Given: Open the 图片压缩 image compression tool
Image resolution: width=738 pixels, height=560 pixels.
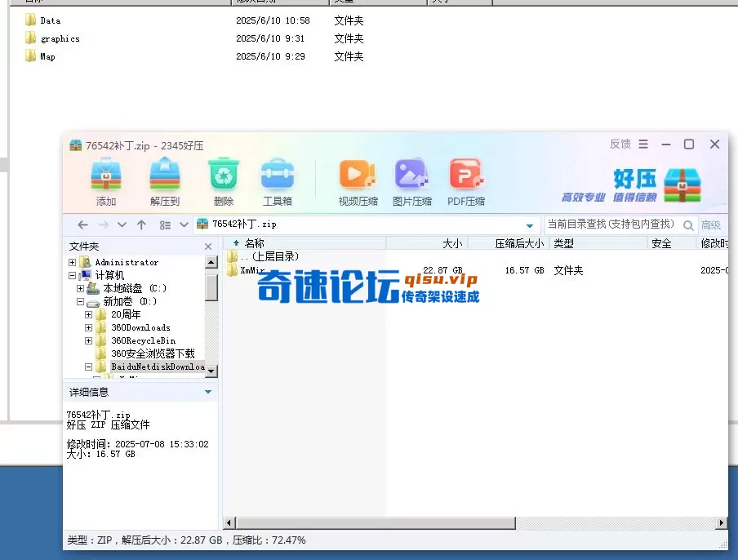Looking at the screenshot, I should tap(411, 178).
